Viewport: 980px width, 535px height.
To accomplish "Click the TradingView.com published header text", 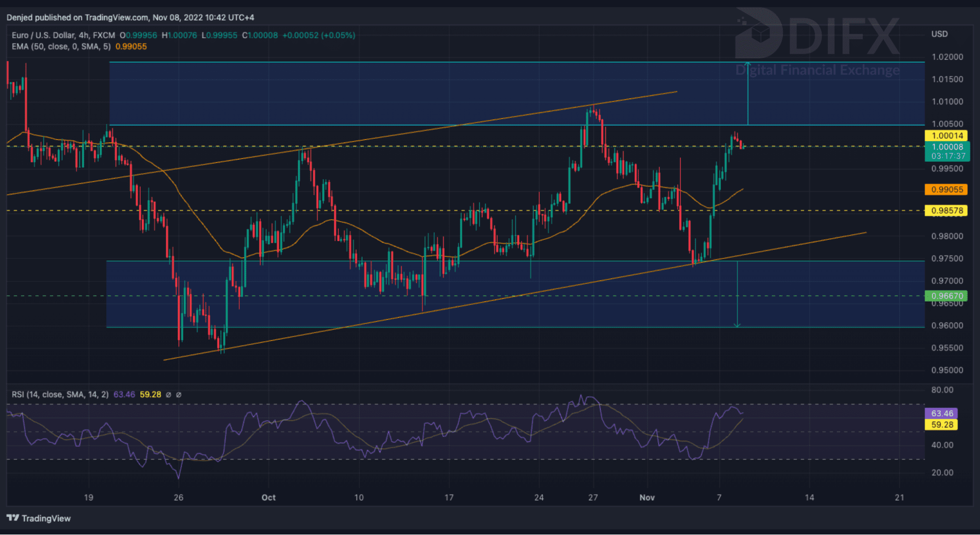I will coord(130,18).
